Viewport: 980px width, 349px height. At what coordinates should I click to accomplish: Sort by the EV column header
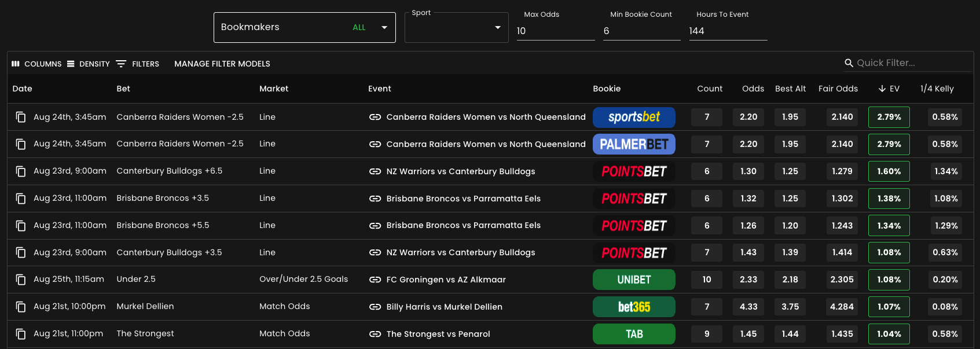click(889, 89)
